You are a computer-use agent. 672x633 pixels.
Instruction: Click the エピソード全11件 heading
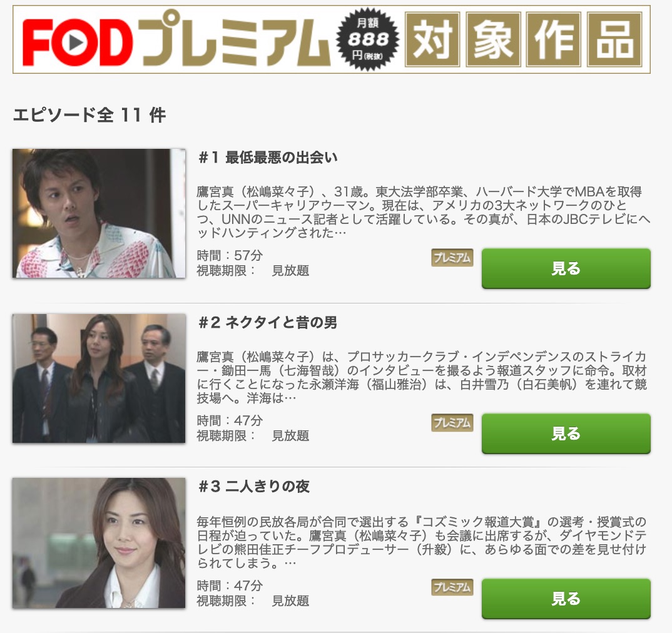[x=89, y=115]
